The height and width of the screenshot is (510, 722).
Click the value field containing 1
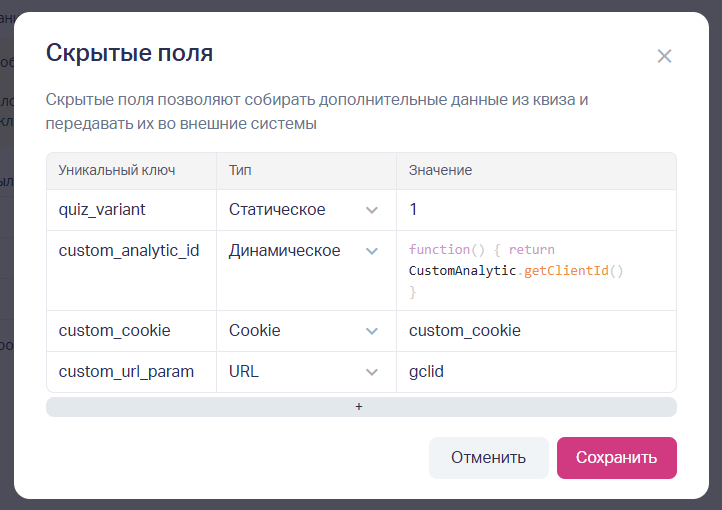point(535,210)
